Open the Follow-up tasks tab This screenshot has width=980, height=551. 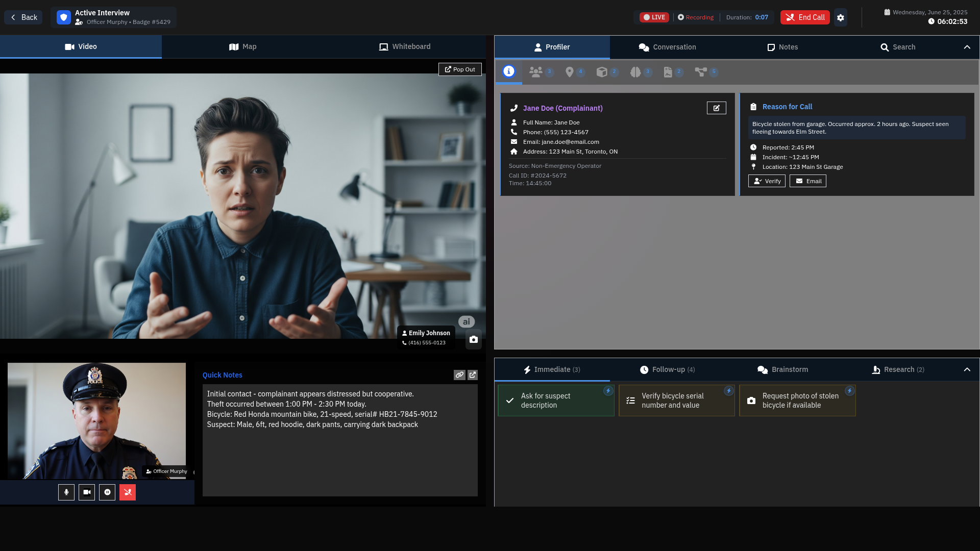pos(668,369)
